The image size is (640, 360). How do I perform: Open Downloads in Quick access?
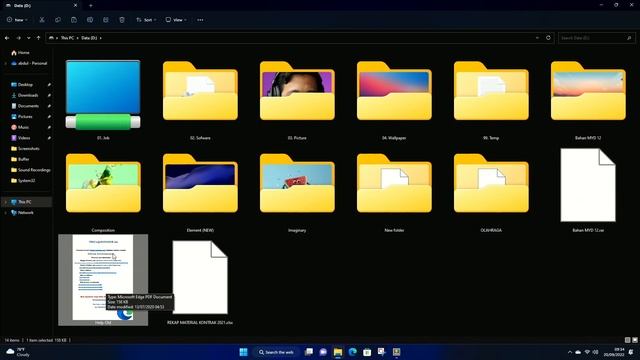click(x=28, y=95)
